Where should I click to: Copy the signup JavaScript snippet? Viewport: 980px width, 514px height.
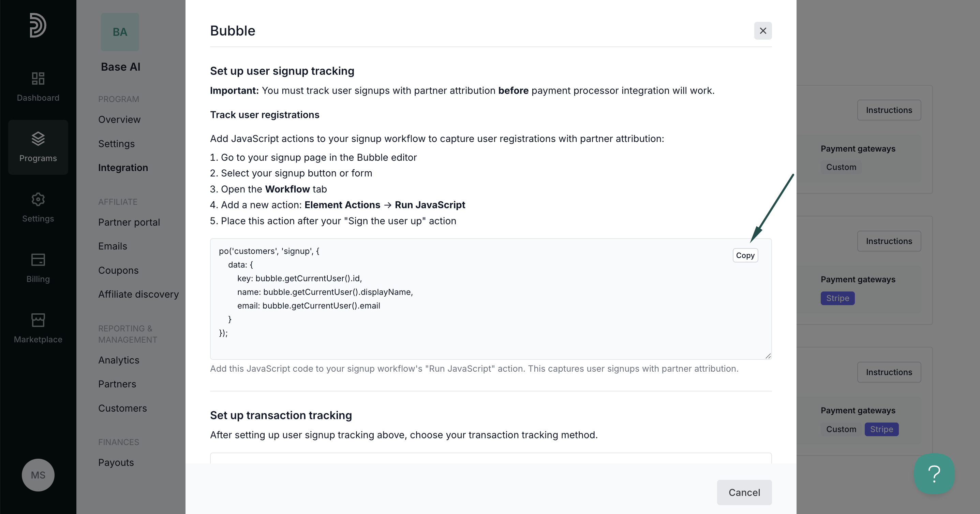[745, 256]
